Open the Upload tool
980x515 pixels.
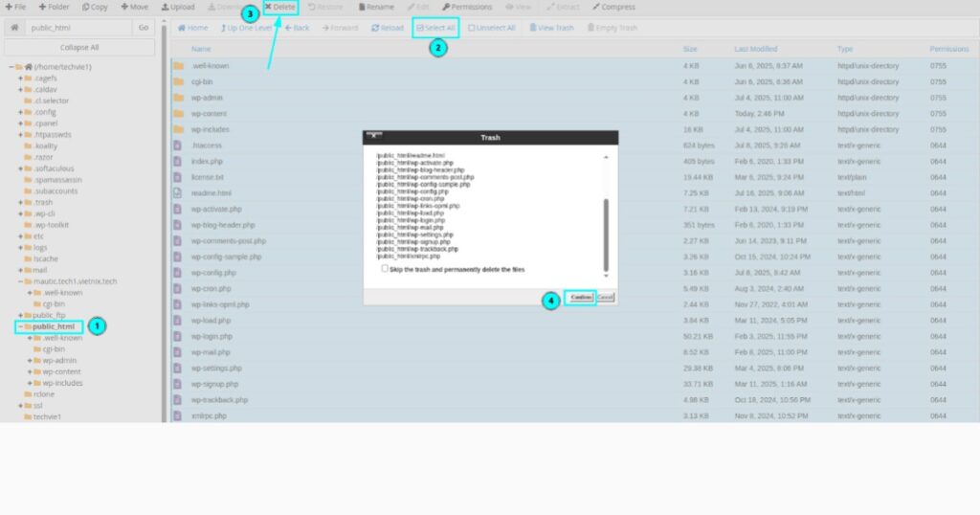pos(177,7)
